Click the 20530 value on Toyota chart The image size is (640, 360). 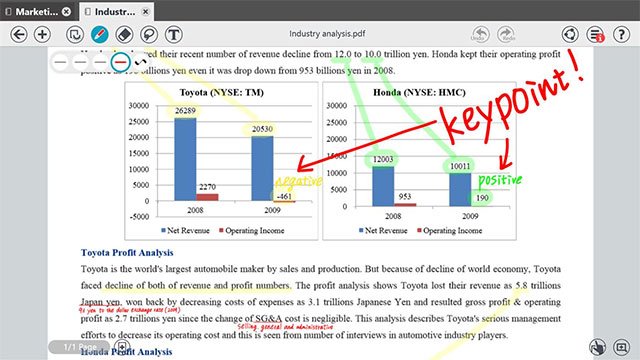pyautogui.click(x=262, y=129)
